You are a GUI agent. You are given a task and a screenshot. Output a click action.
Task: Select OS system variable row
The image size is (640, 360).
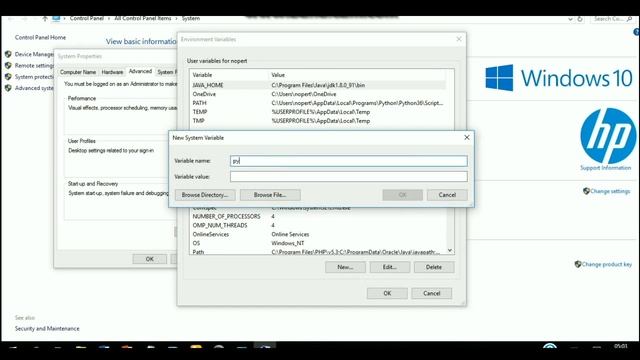[x=318, y=243]
